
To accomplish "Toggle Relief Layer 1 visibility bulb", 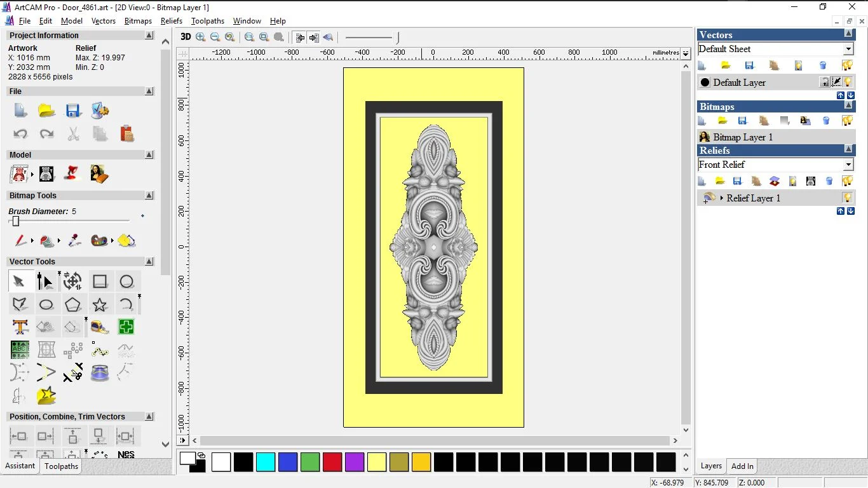I will [847, 198].
